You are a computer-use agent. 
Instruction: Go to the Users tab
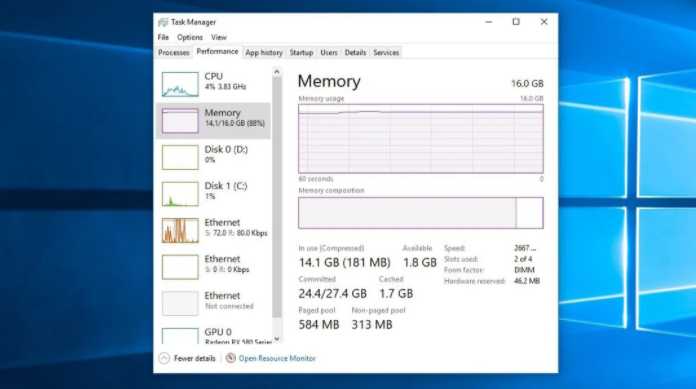click(x=329, y=52)
